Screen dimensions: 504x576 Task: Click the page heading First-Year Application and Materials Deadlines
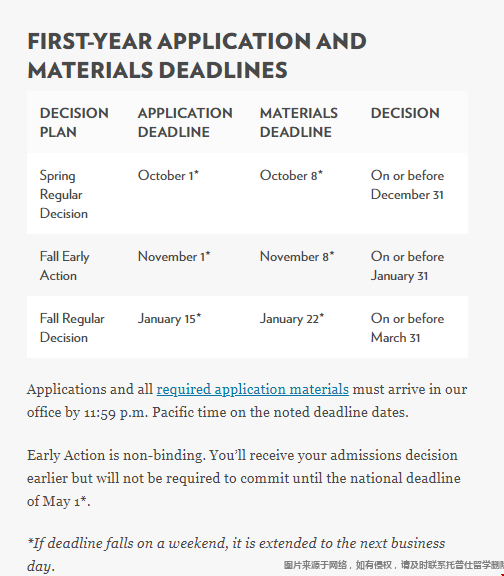pos(197,55)
